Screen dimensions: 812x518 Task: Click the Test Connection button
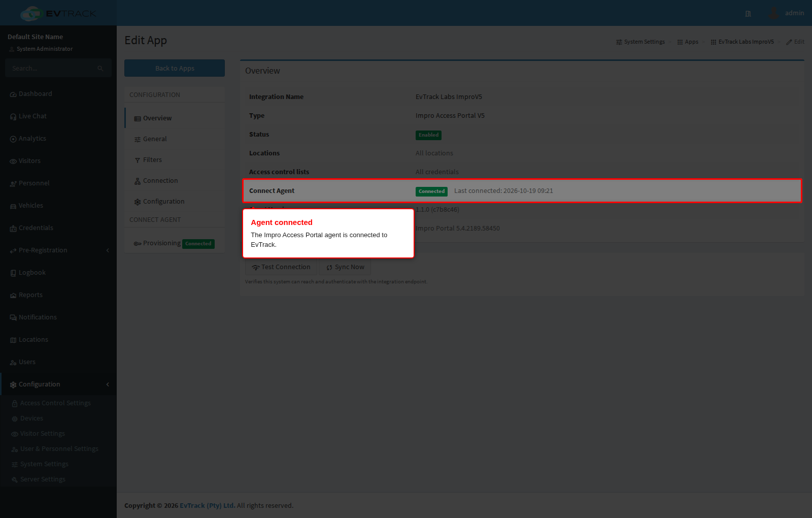281,267
